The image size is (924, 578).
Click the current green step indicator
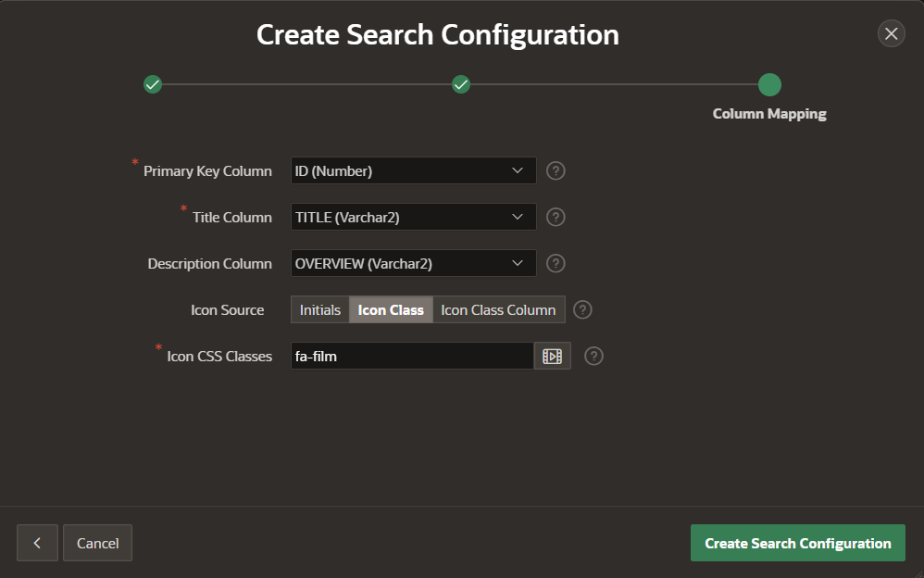[x=769, y=83]
